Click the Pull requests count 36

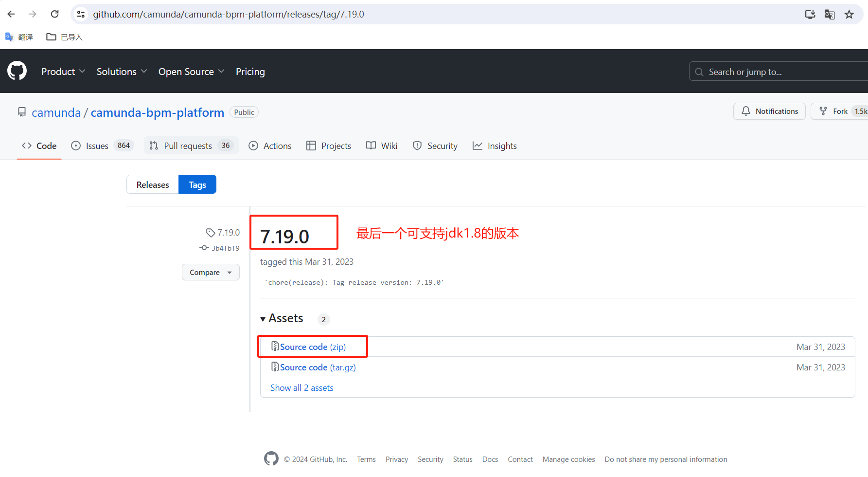[x=226, y=146]
